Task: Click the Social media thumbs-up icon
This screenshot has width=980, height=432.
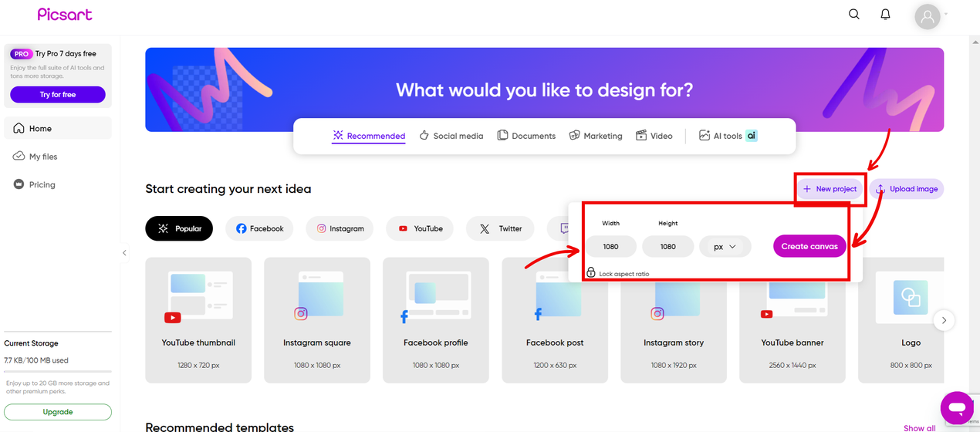Action: (424, 135)
